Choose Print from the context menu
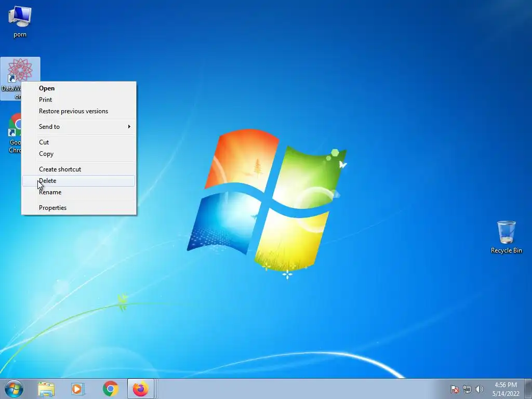This screenshot has width=532, height=399. (x=79, y=100)
